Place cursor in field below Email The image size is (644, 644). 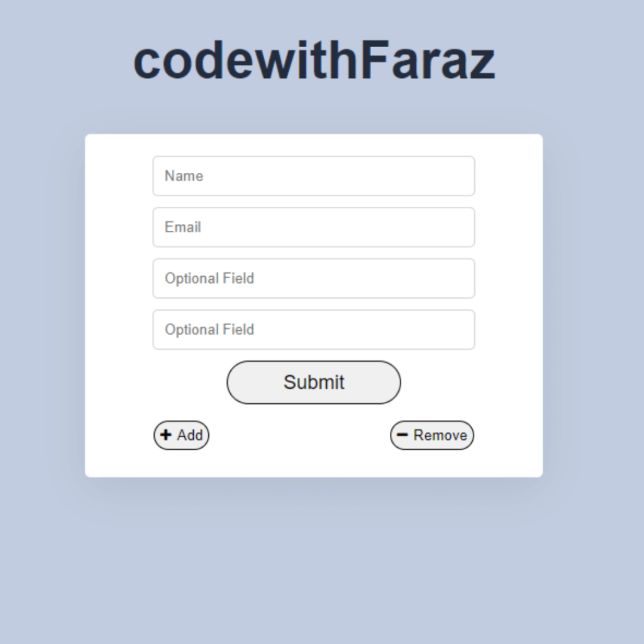pos(313,278)
